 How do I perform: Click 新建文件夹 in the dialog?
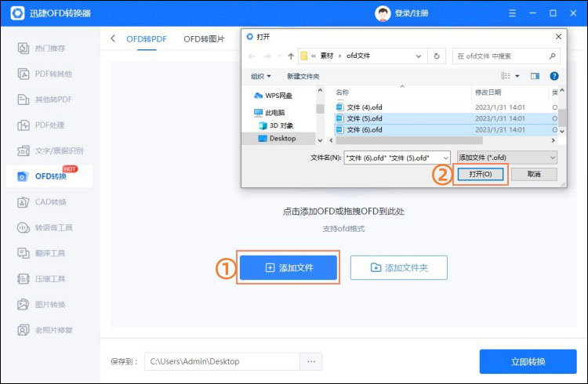pyautogui.click(x=303, y=76)
